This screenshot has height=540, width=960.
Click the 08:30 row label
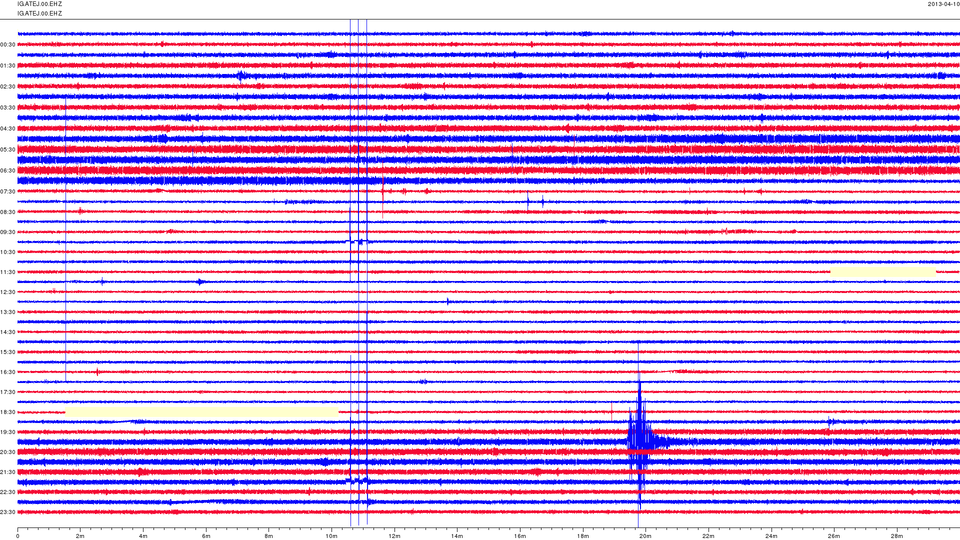tap(8, 212)
